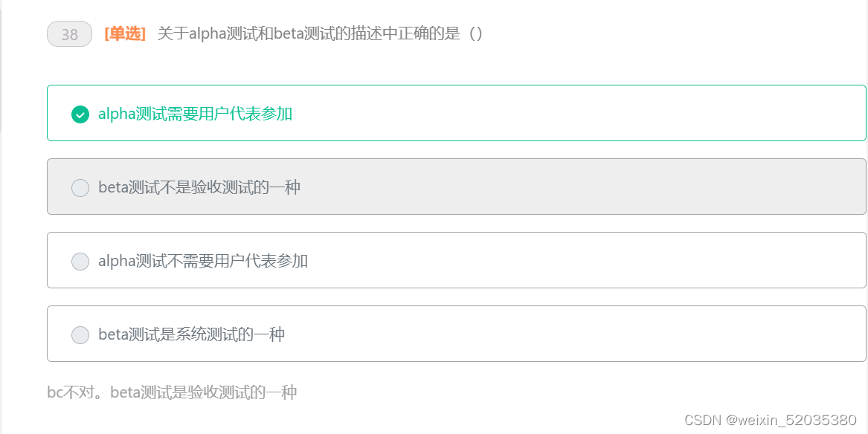Screen dimensions: 868x434
Task: Click empty area inside gray highlighted second option
Action: pos(553,187)
